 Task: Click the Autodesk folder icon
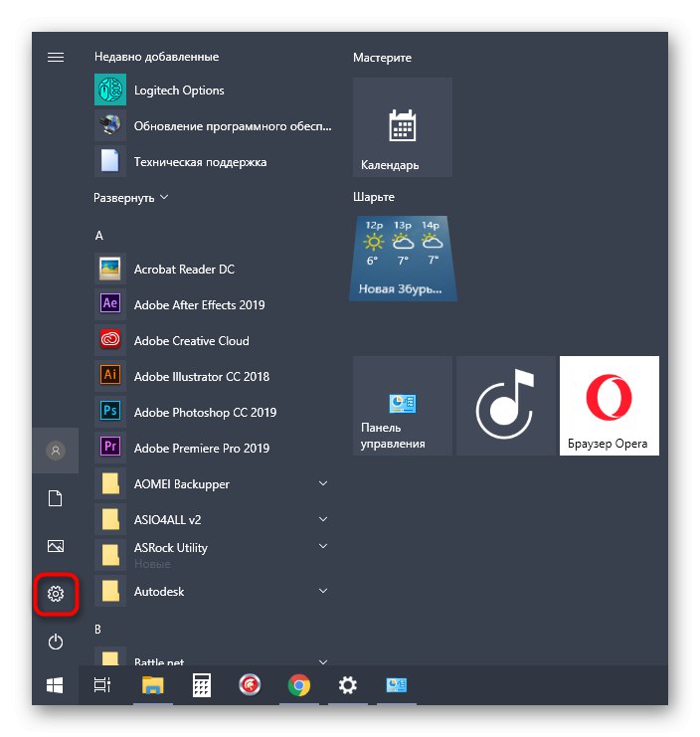pyautogui.click(x=110, y=591)
